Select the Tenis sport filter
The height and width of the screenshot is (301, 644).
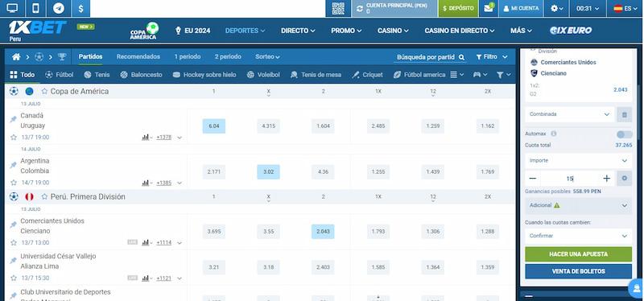pyautogui.click(x=97, y=75)
